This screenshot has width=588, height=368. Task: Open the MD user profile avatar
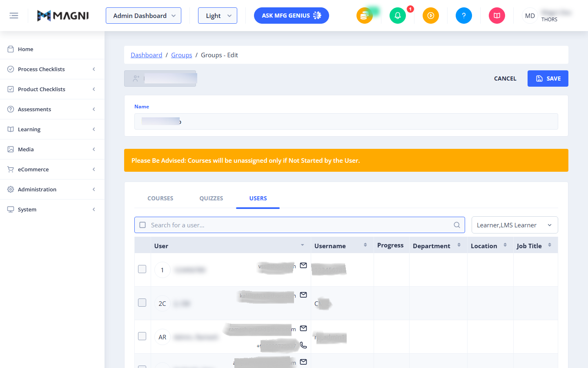pos(530,16)
